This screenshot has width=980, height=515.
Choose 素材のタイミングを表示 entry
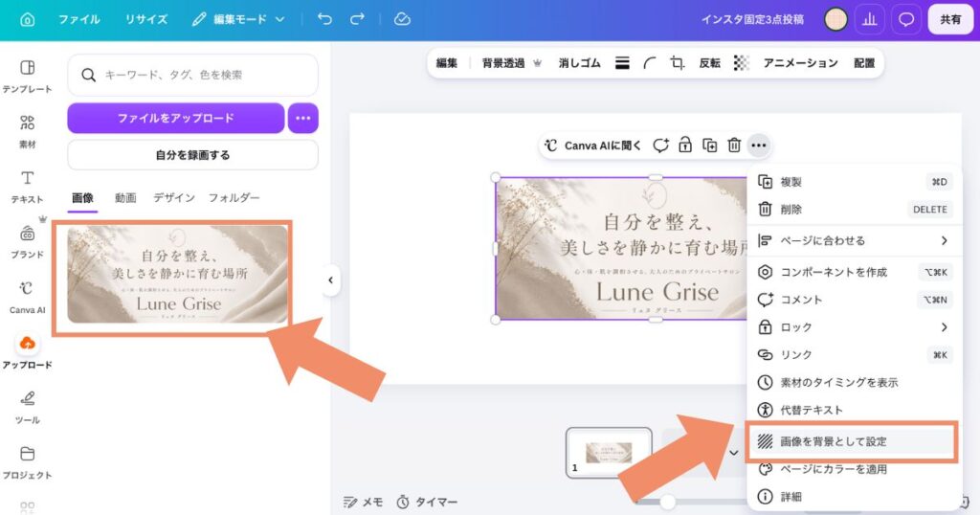click(855, 382)
